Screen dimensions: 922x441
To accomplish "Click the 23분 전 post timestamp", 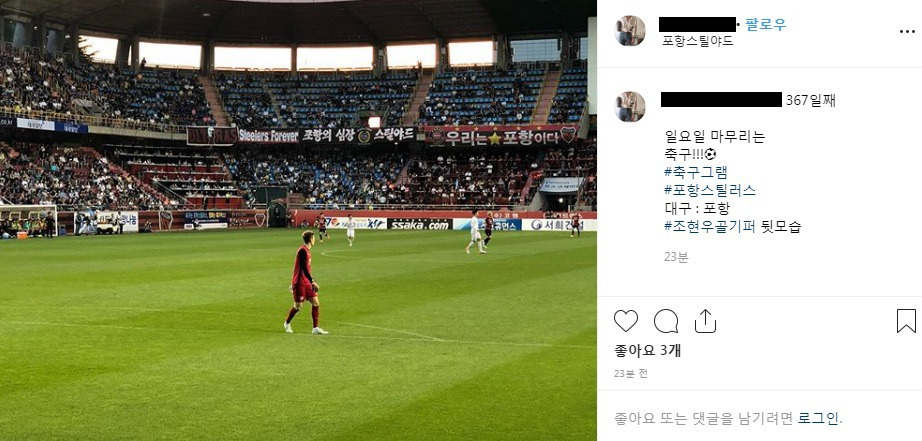I will 631,374.
